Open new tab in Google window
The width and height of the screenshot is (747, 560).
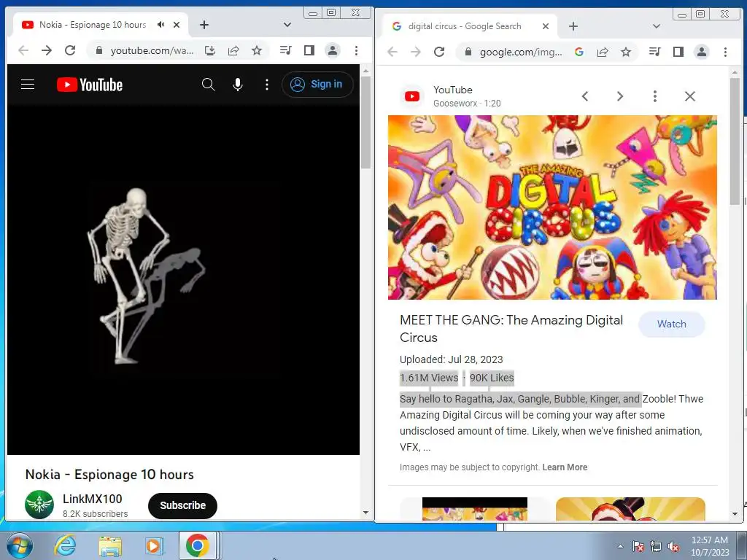point(573,26)
